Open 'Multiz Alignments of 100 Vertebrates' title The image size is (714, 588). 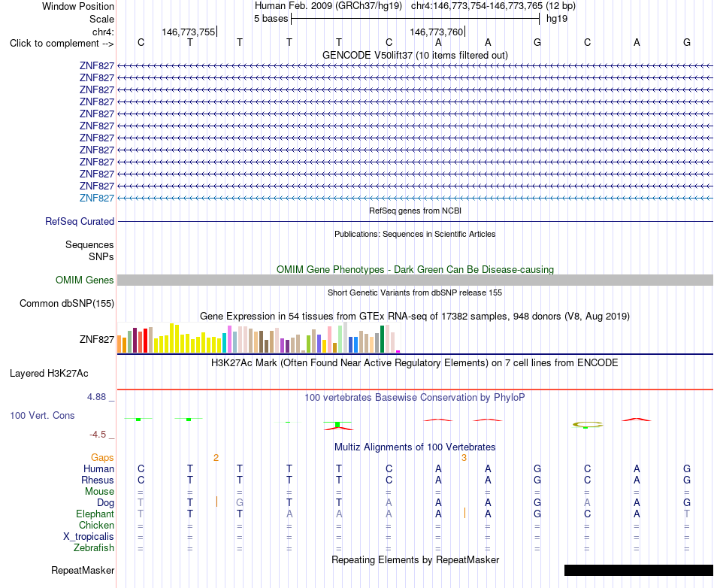pos(415,447)
